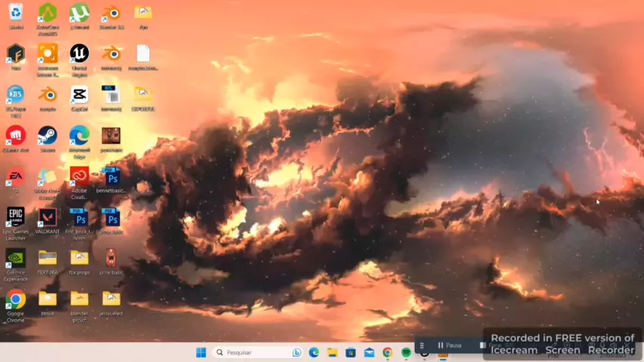Select the first_brick PSD file on desktop
644x362 pixels.
click(x=79, y=224)
